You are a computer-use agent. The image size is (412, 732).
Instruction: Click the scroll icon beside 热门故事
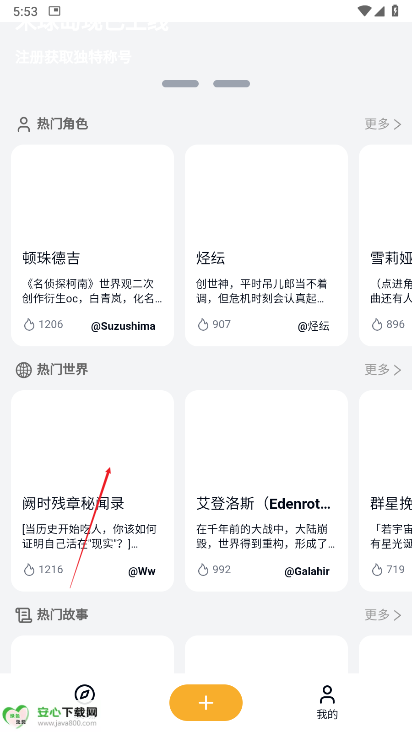(23, 615)
